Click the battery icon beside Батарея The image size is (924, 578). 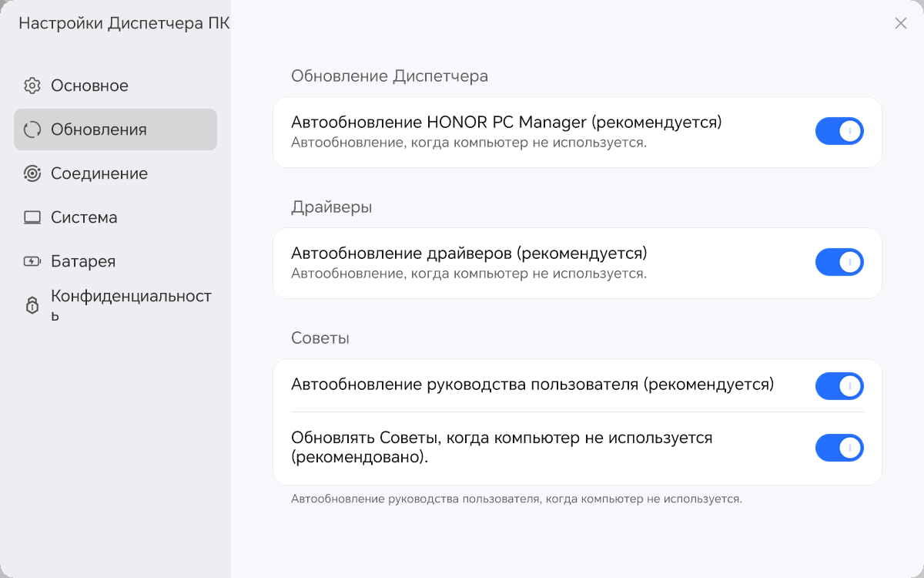[32, 261]
